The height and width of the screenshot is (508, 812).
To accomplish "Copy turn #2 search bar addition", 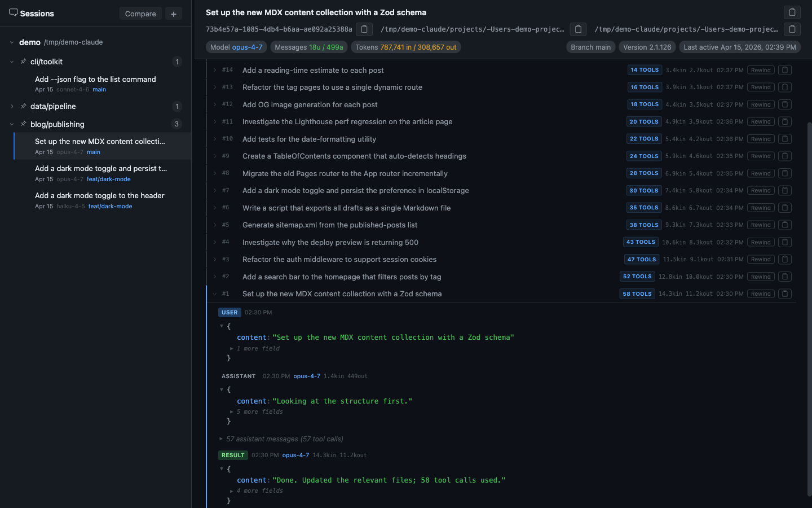I will pyautogui.click(x=785, y=277).
